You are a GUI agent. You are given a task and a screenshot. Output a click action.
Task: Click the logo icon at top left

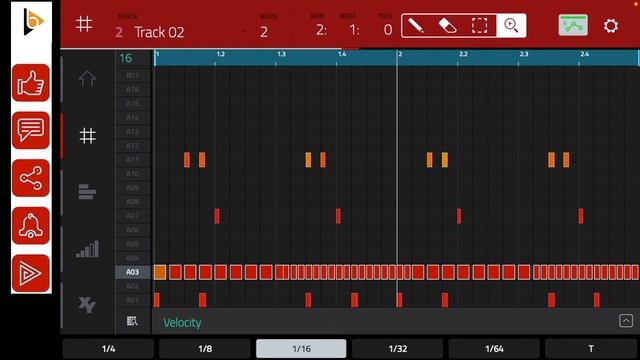click(x=33, y=22)
